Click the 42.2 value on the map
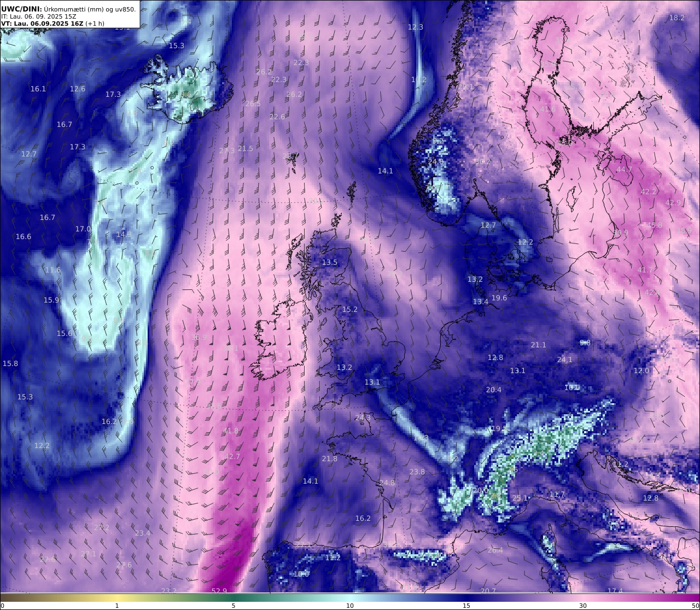Viewport: 700px width, 610px height. tap(649, 191)
